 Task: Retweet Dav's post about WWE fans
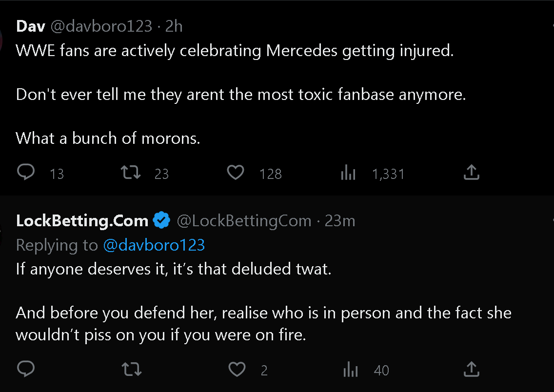click(130, 173)
